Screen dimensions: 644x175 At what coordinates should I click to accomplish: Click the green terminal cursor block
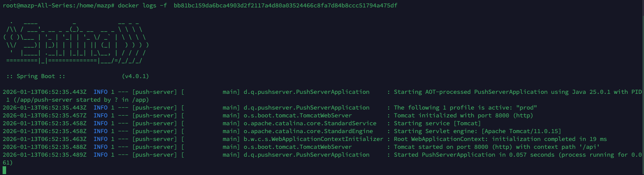click(x=4, y=170)
